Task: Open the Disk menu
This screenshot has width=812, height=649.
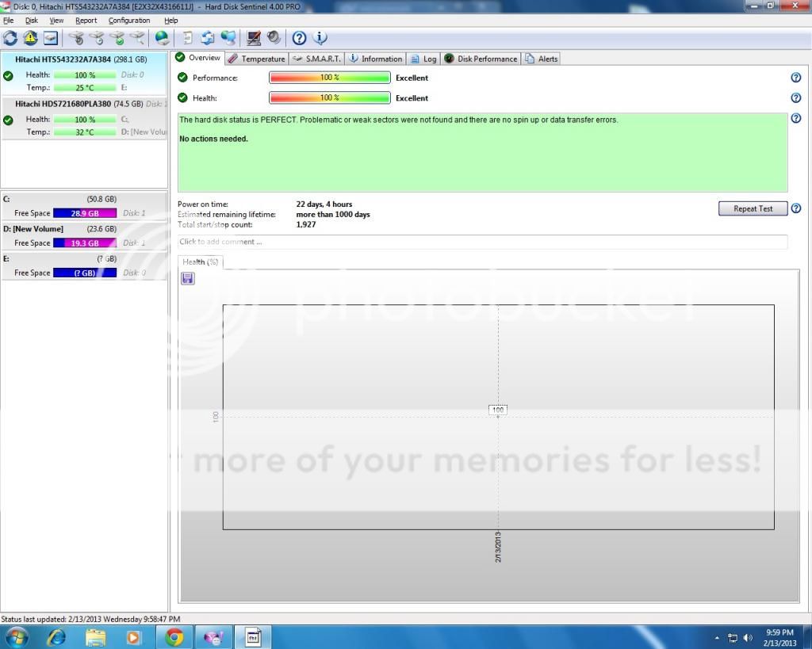Action: (x=32, y=21)
